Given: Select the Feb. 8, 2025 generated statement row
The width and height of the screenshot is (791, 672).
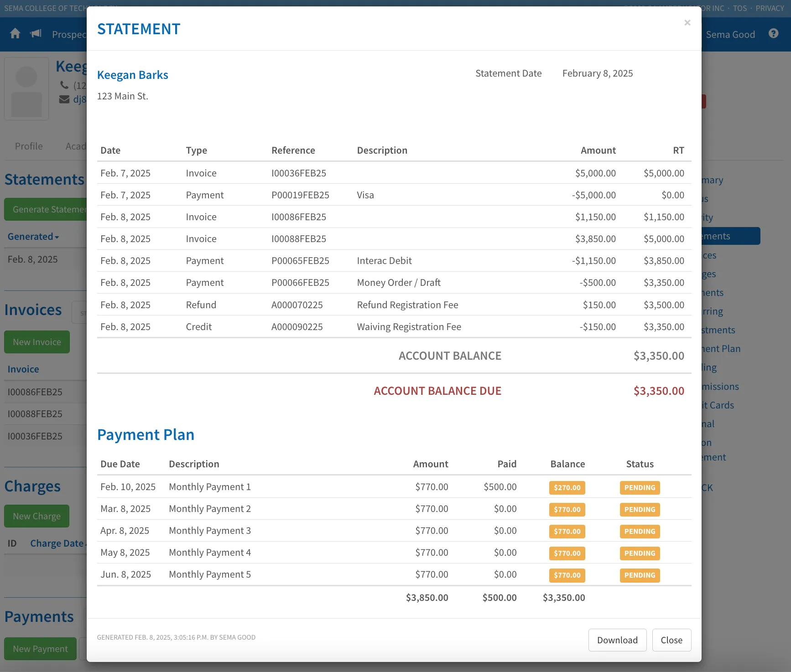Looking at the screenshot, I should 45,259.
